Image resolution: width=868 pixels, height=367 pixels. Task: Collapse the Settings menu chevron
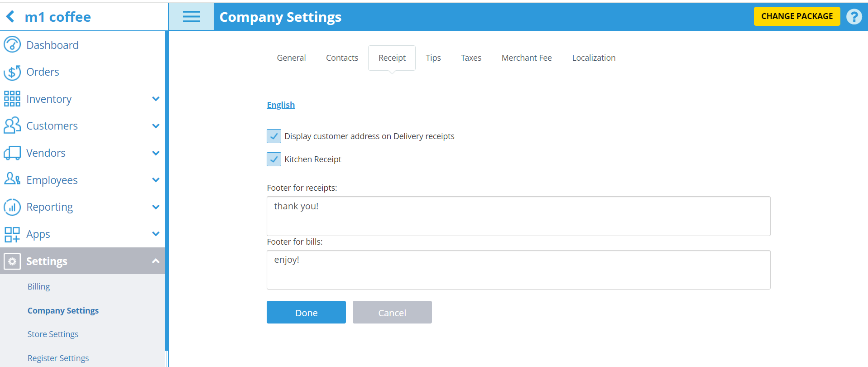point(156,261)
